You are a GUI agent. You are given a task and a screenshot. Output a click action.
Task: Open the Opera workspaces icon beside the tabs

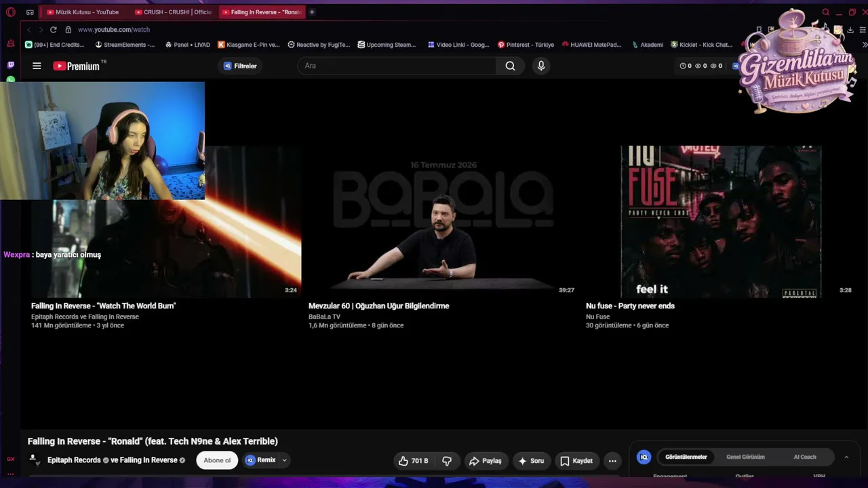pos(30,12)
